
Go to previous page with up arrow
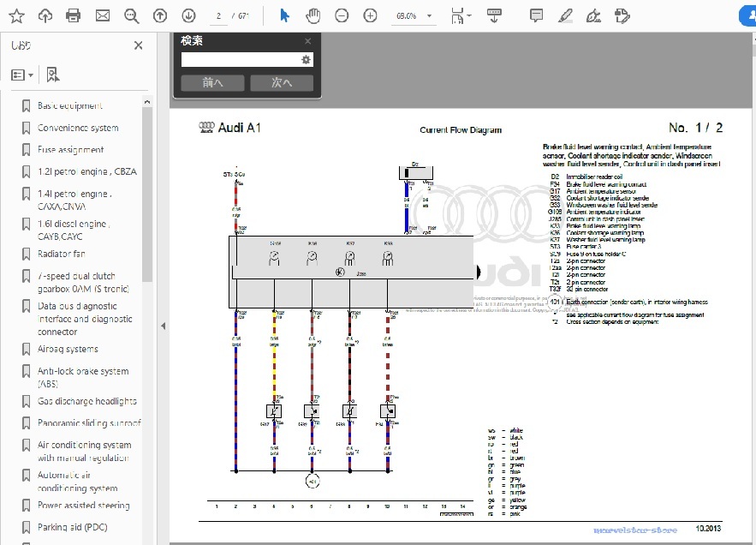click(x=160, y=16)
